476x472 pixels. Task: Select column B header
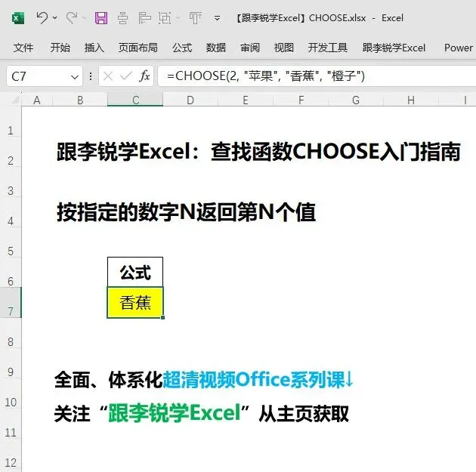pyautogui.click(x=80, y=100)
